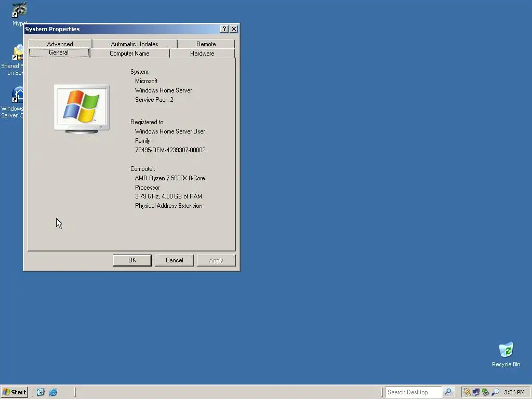The width and height of the screenshot is (532, 399).
Task: Click the Cancel button
Action: click(174, 260)
